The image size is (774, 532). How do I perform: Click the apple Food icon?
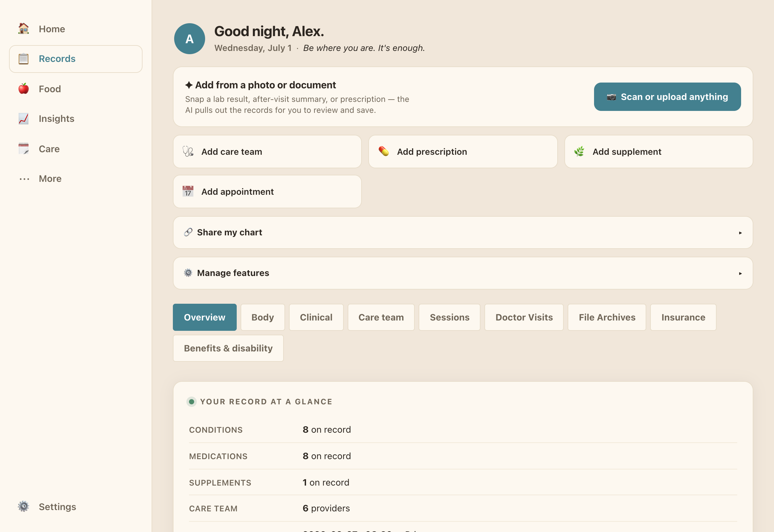(23, 89)
